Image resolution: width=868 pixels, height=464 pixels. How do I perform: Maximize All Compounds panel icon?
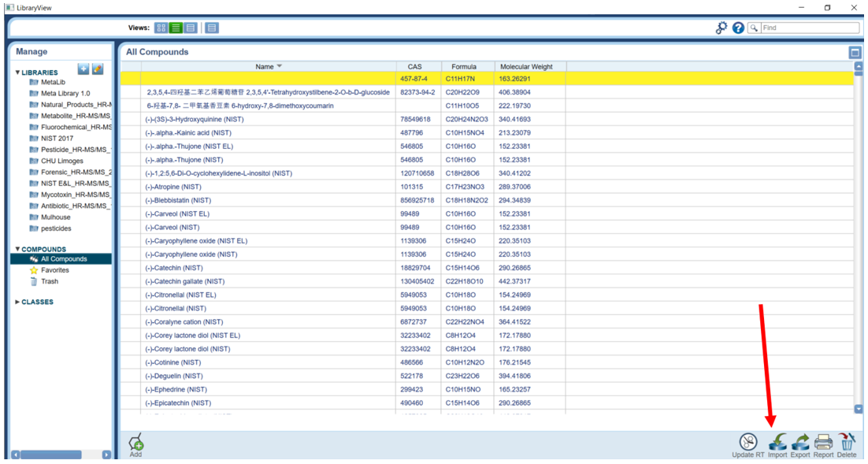pos(855,53)
